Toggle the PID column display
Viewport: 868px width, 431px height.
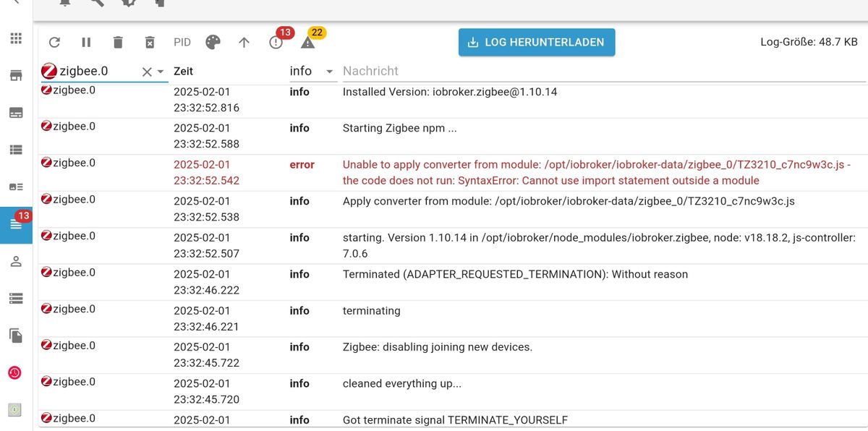[182, 43]
